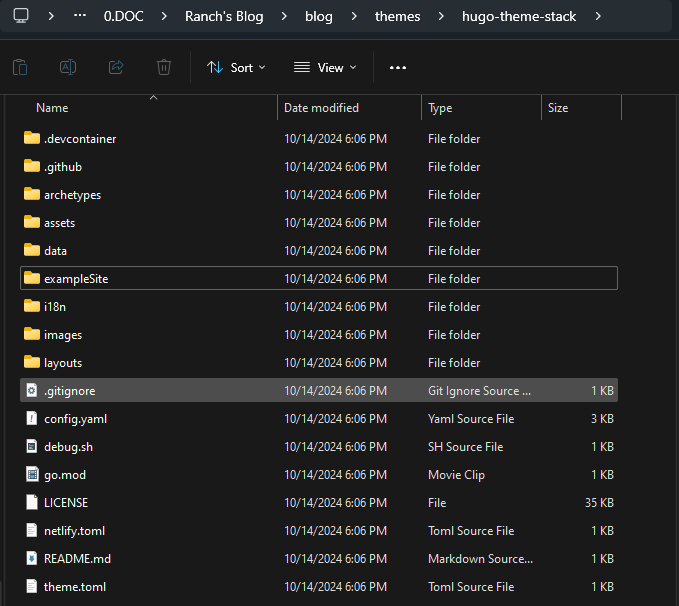Click the Paste icon in toolbar
Screen dimensions: 679x606
pyautogui.click(x=20, y=67)
